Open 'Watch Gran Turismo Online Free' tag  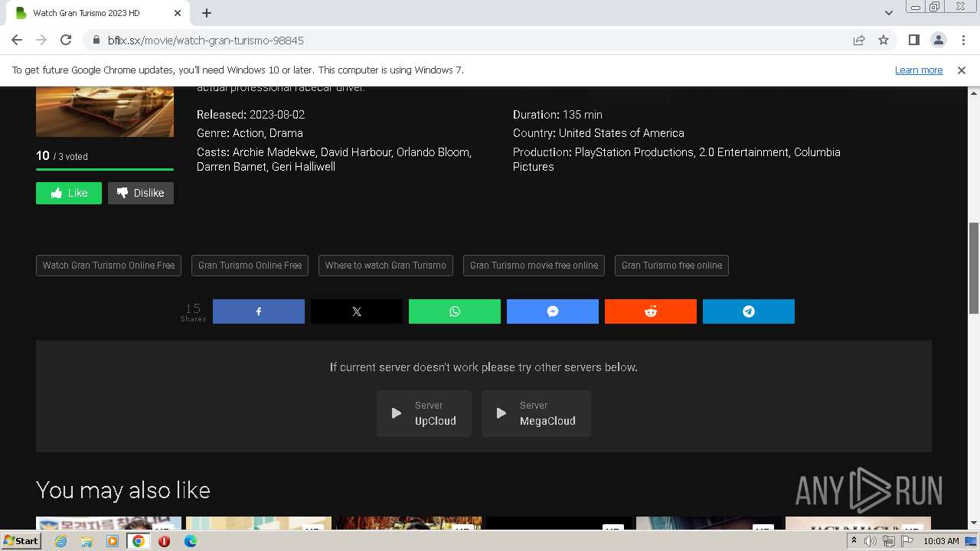tap(109, 266)
